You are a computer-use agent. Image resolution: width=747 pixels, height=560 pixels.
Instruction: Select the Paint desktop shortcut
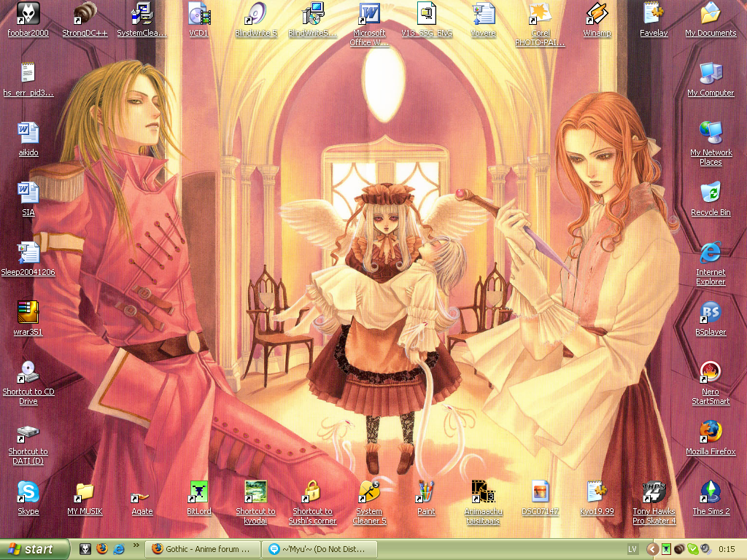point(426,499)
